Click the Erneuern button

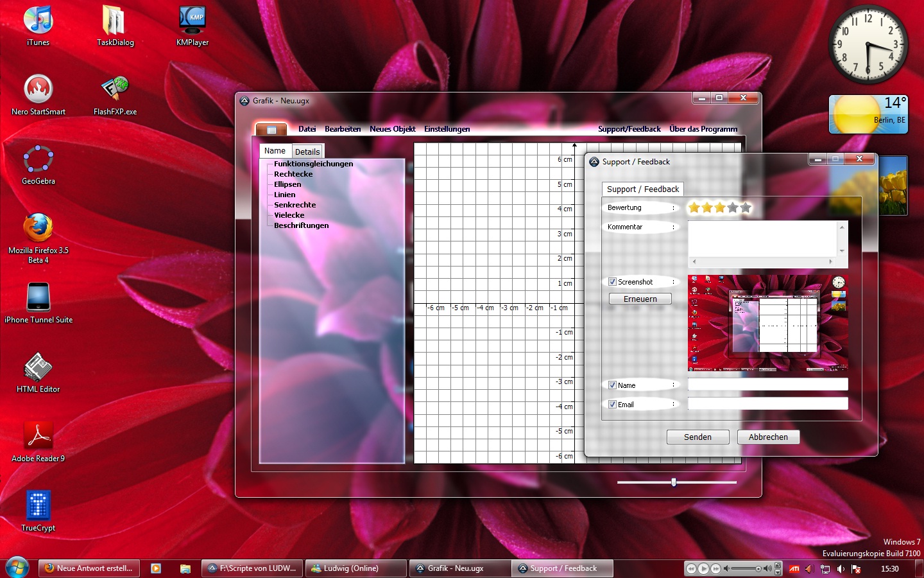pyautogui.click(x=640, y=299)
